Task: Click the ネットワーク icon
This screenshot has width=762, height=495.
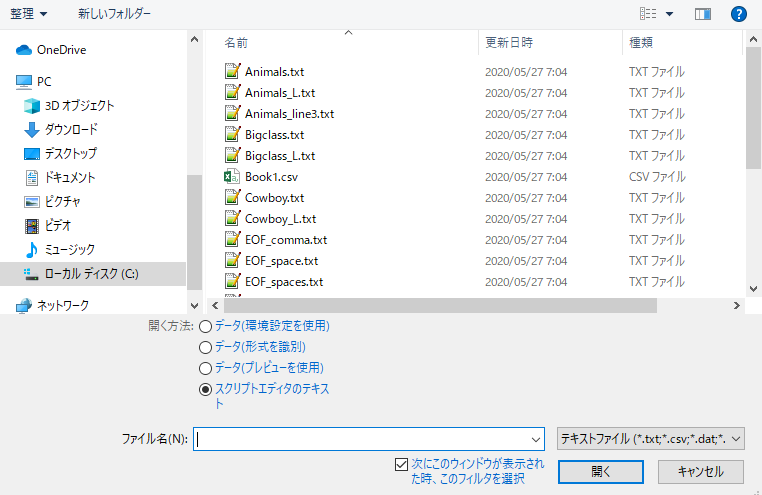Action: (x=24, y=306)
